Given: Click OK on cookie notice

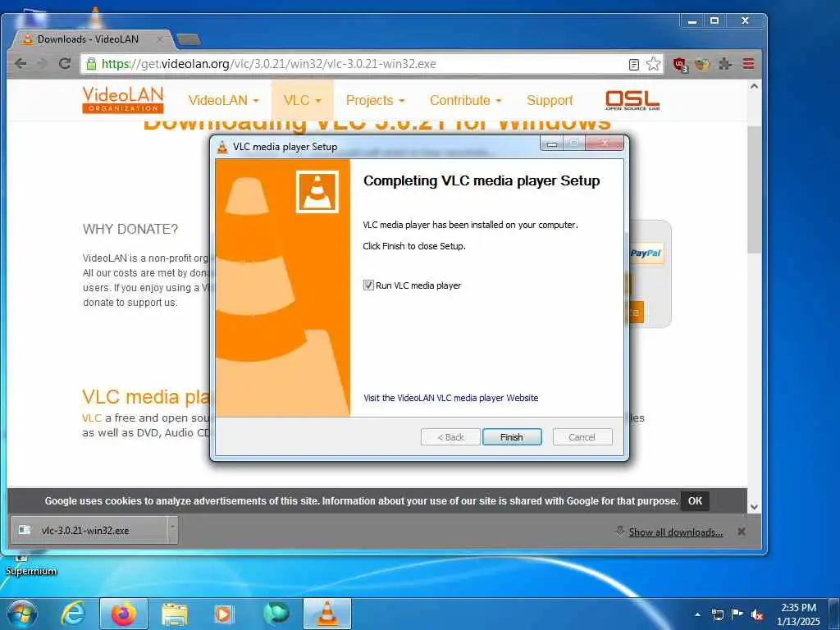Looking at the screenshot, I should pyautogui.click(x=695, y=501).
